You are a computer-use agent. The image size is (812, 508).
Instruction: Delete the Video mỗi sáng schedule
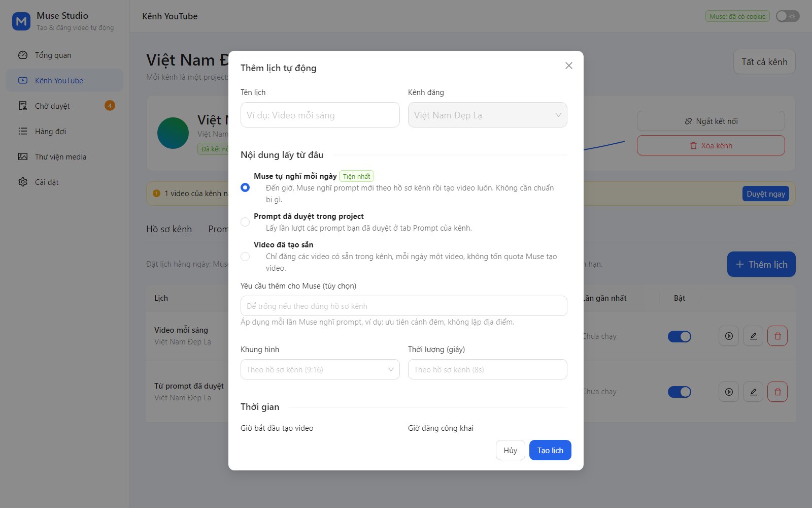(777, 336)
